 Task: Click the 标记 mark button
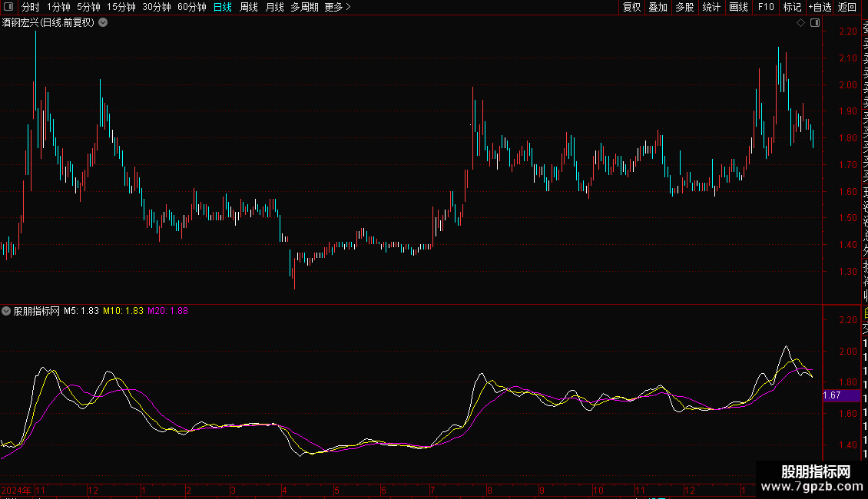(792, 7)
